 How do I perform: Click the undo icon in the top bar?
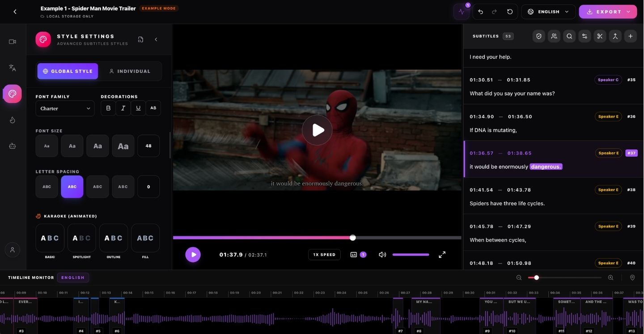pyautogui.click(x=480, y=12)
